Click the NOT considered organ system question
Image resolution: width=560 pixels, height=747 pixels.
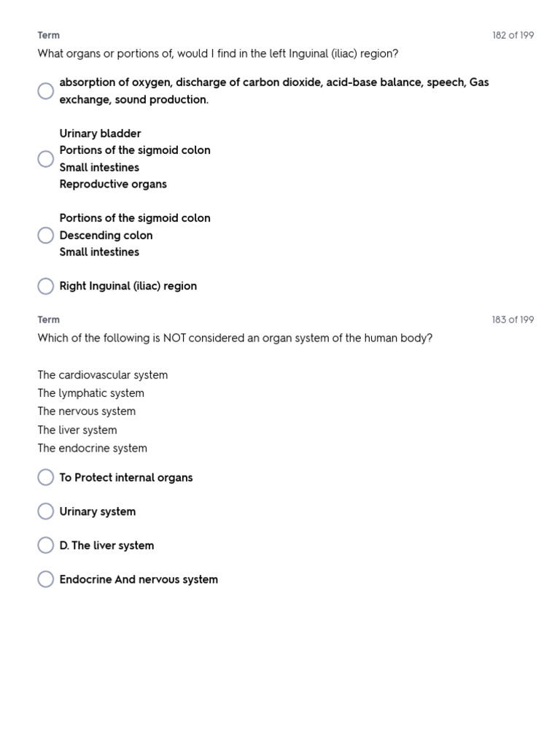click(x=235, y=338)
